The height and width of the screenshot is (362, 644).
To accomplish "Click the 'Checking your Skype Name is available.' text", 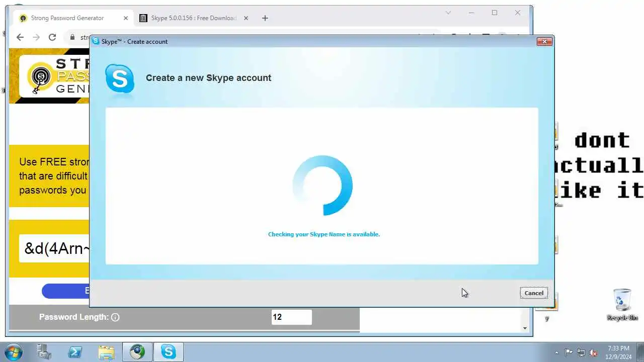I will 324,234.
